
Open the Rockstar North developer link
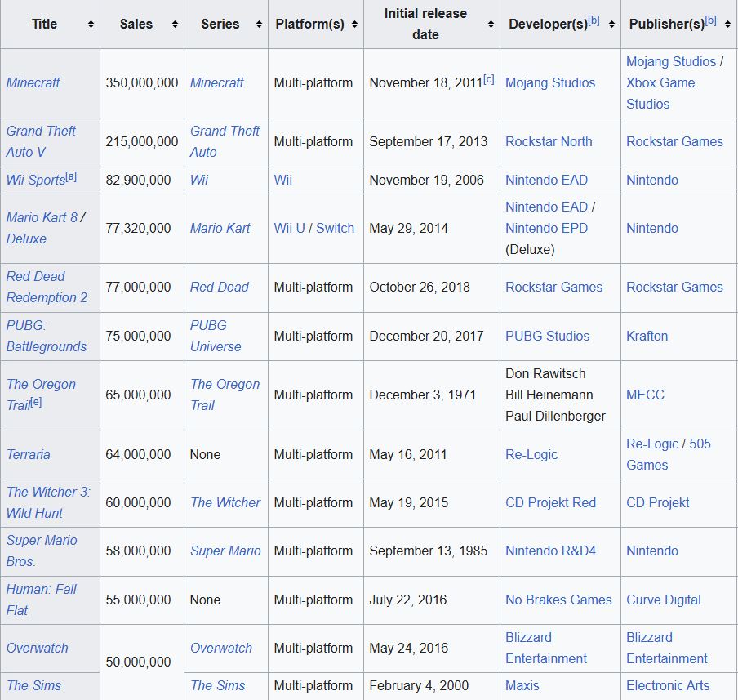click(x=549, y=142)
